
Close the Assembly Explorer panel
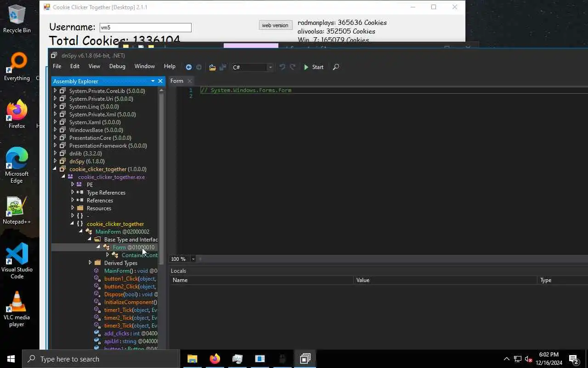[x=160, y=81]
